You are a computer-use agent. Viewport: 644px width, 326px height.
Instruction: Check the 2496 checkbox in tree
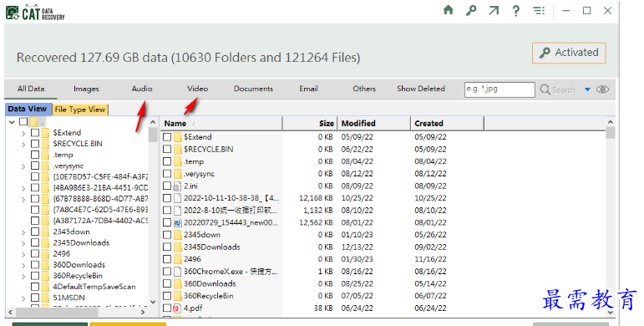(35, 253)
